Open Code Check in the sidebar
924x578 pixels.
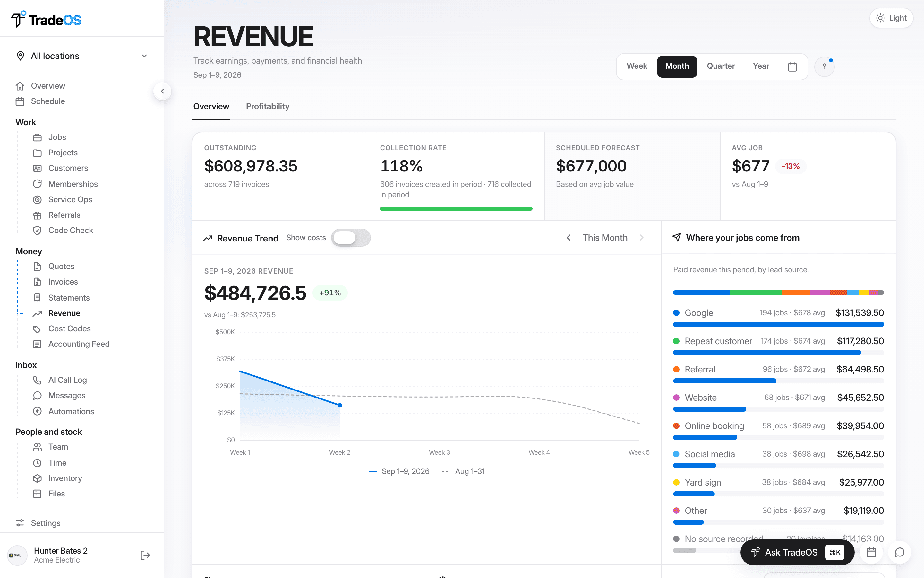pos(71,230)
